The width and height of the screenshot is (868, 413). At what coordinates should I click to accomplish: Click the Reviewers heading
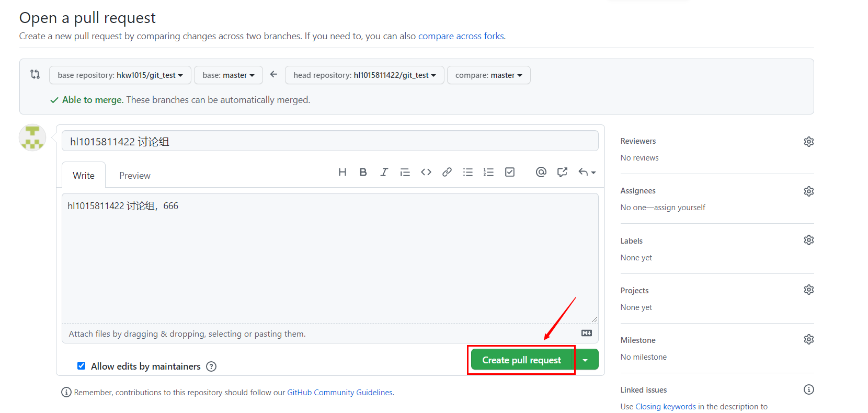tap(638, 141)
